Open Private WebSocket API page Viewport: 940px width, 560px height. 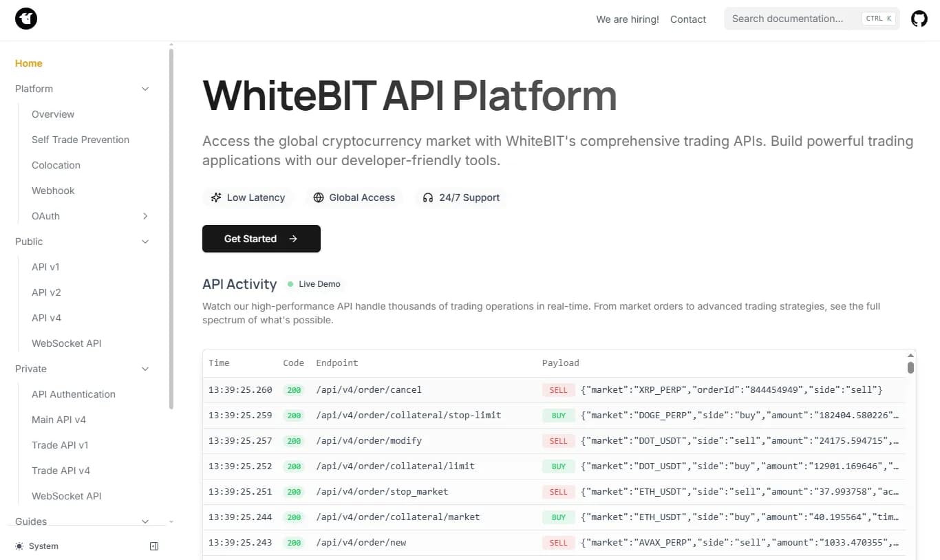tap(67, 496)
